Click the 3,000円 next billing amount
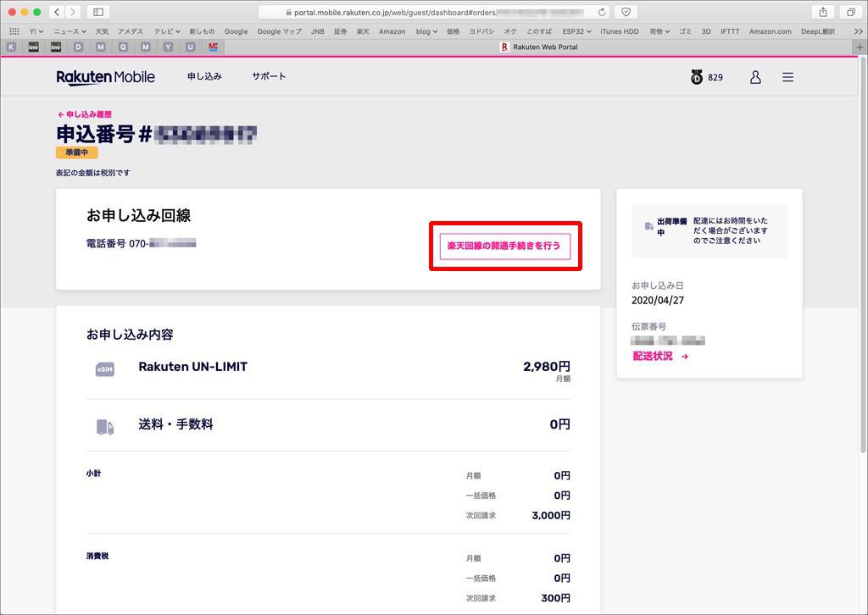 tap(551, 515)
